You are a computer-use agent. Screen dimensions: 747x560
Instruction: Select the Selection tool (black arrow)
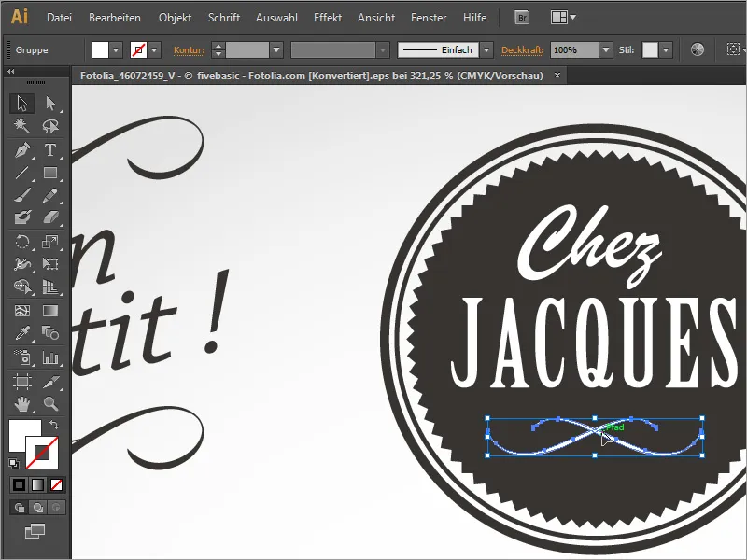coord(22,104)
